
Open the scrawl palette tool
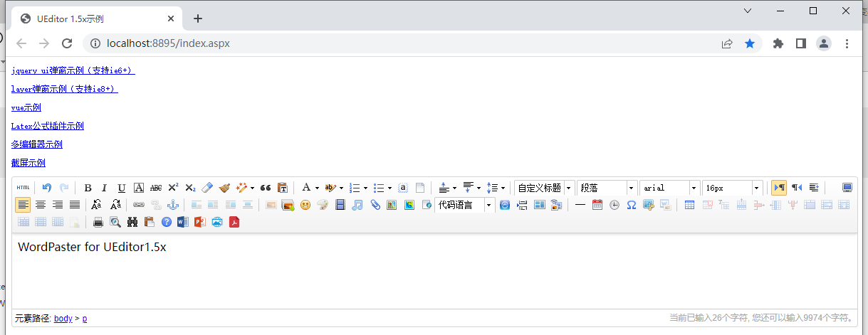coord(323,205)
